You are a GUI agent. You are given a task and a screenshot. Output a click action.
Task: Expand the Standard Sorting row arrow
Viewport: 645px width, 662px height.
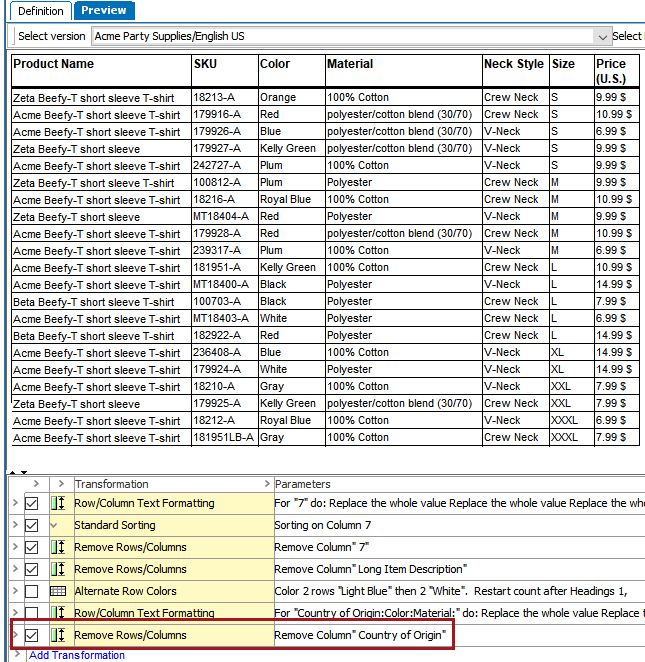14,526
